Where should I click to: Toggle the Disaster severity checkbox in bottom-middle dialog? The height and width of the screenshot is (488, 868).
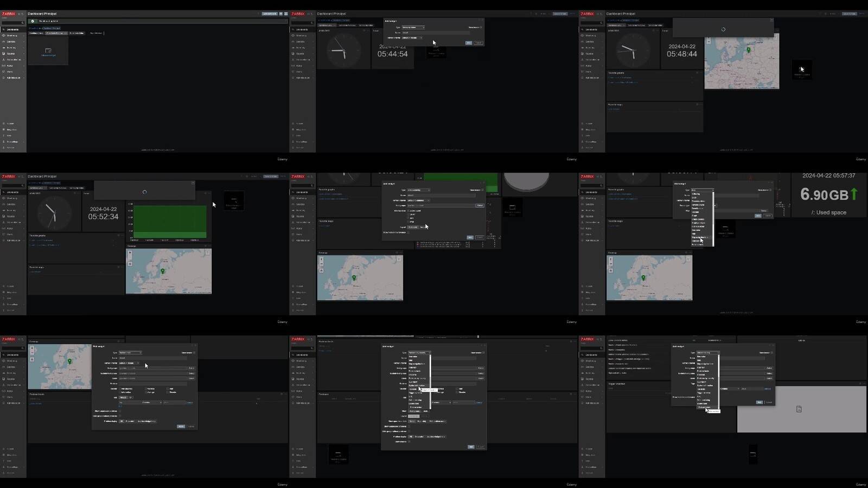click(x=457, y=392)
